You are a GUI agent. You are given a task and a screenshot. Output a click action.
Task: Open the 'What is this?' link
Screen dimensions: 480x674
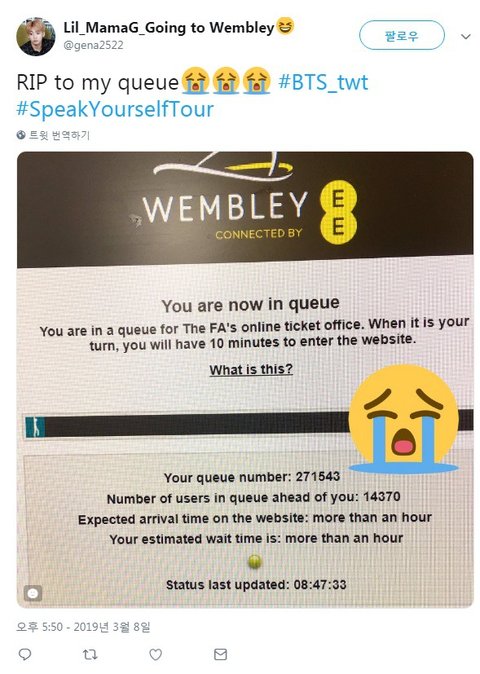tap(251, 369)
